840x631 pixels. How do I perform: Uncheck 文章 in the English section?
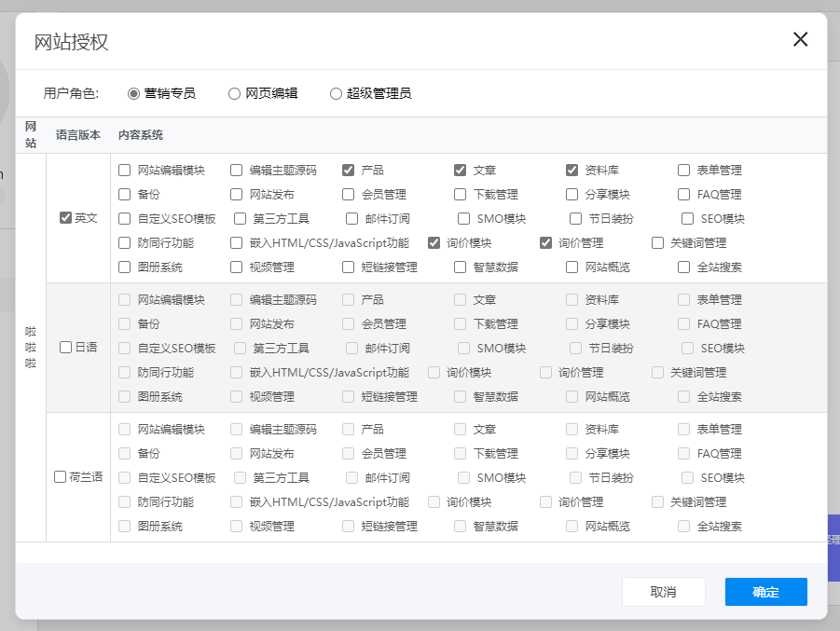(x=461, y=170)
